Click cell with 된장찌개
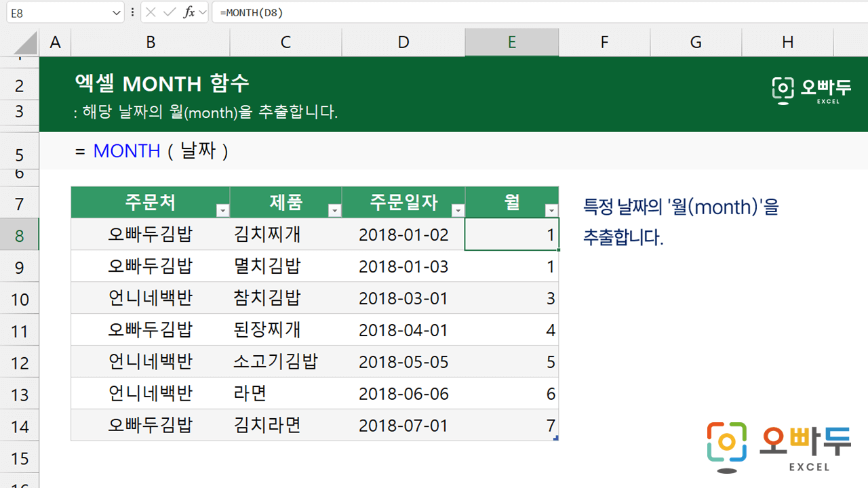Viewport: 868px width, 488px height. click(285, 330)
